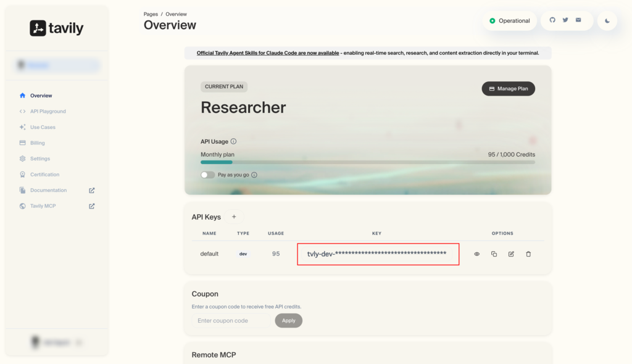632x364 pixels.
Task: Click the email envelope icon
Action: [578, 20]
